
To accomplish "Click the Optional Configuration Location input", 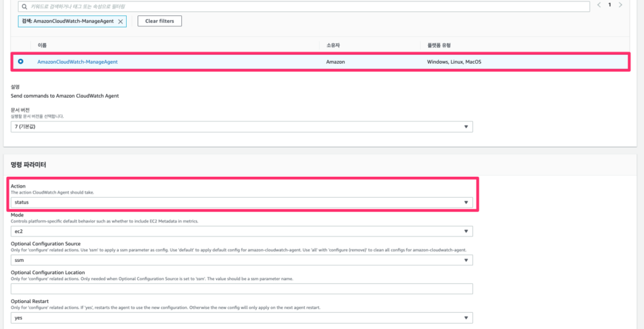I will click(x=241, y=289).
